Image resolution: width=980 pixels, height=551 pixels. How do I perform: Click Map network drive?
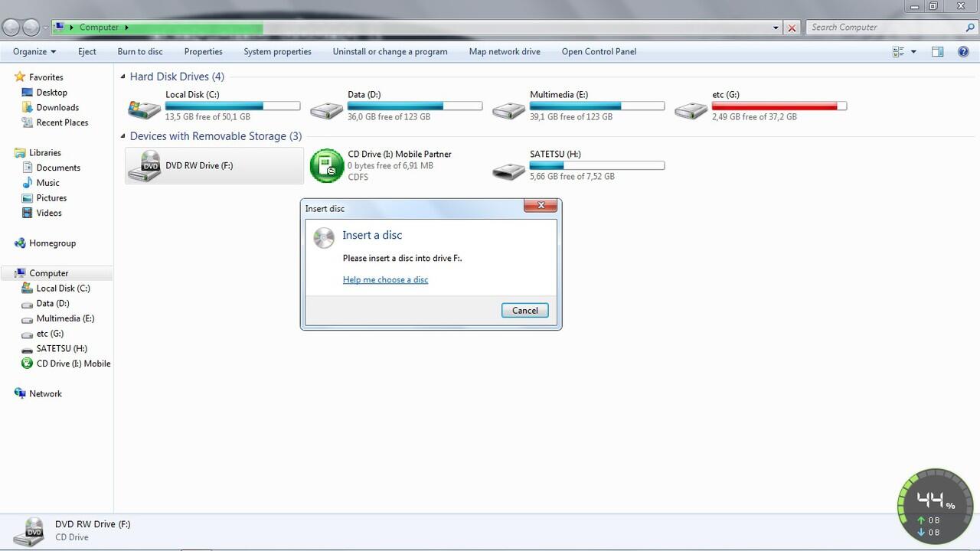[x=505, y=51]
